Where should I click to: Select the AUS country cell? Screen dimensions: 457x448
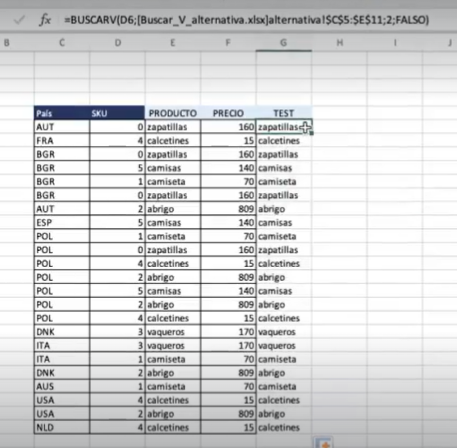[62, 387]
